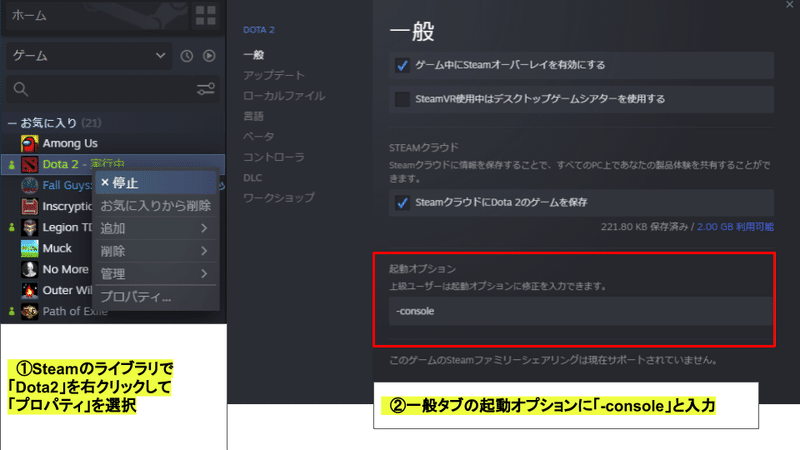Toggle the Steam overlay in-game checkbox

(x=402, y=65)
